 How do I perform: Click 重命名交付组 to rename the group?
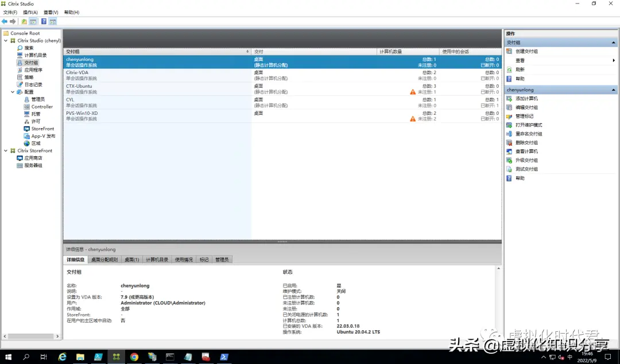525,133
